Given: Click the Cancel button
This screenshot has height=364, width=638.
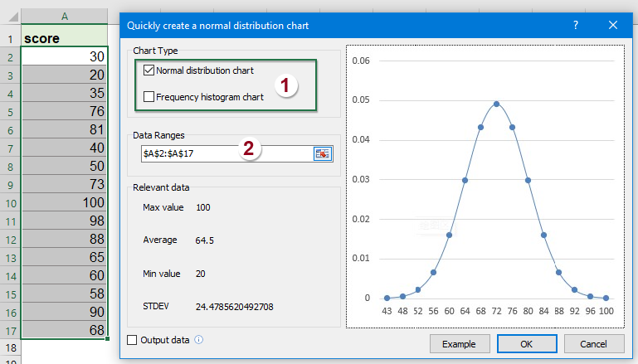Looking at the screenshot, I should point(593,343).
